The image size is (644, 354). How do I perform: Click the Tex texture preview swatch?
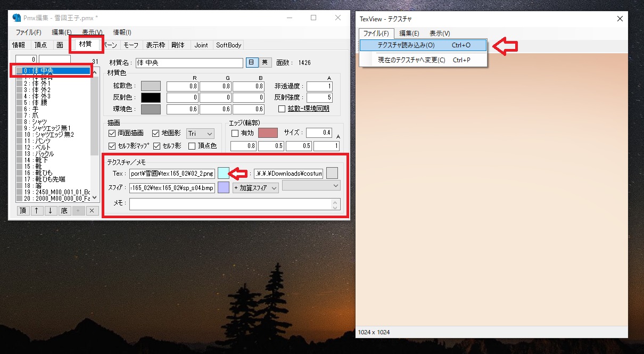[224, 173]
